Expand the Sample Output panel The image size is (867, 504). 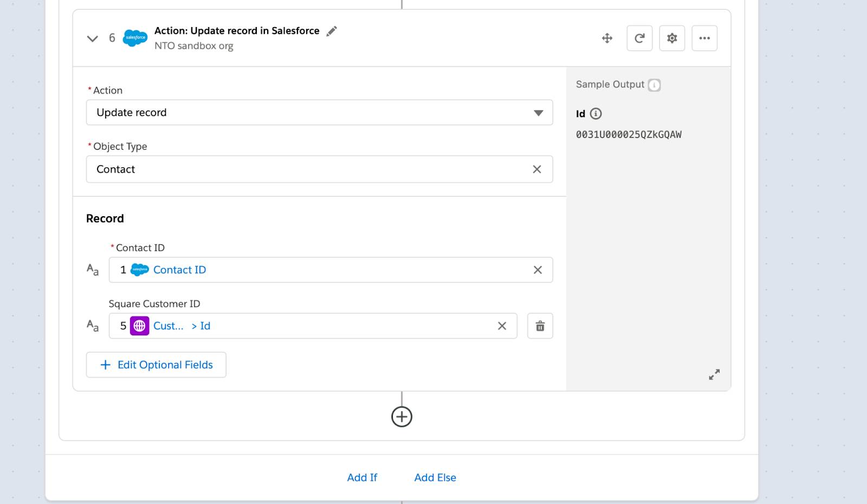[714, 374]
